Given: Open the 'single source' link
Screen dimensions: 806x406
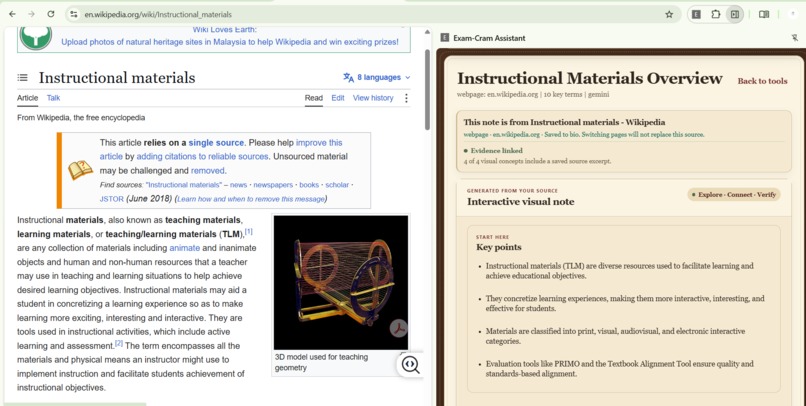Looking at the screenshot, I should [216, 143].
